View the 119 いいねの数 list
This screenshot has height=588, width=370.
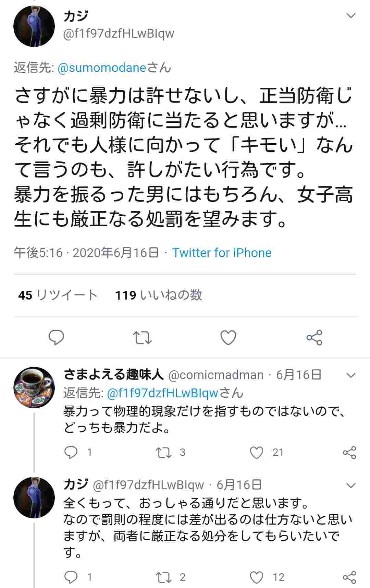(158, 295)
